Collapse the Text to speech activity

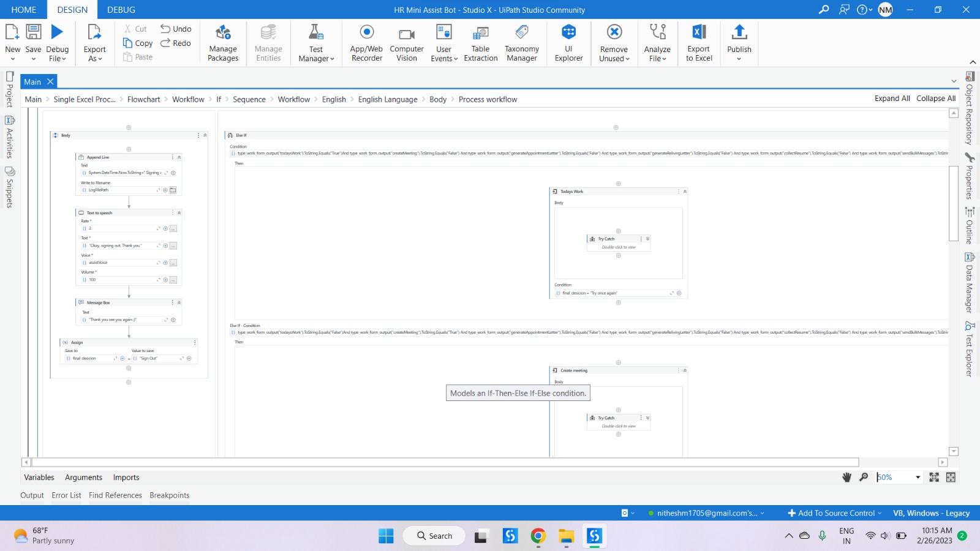179,213
